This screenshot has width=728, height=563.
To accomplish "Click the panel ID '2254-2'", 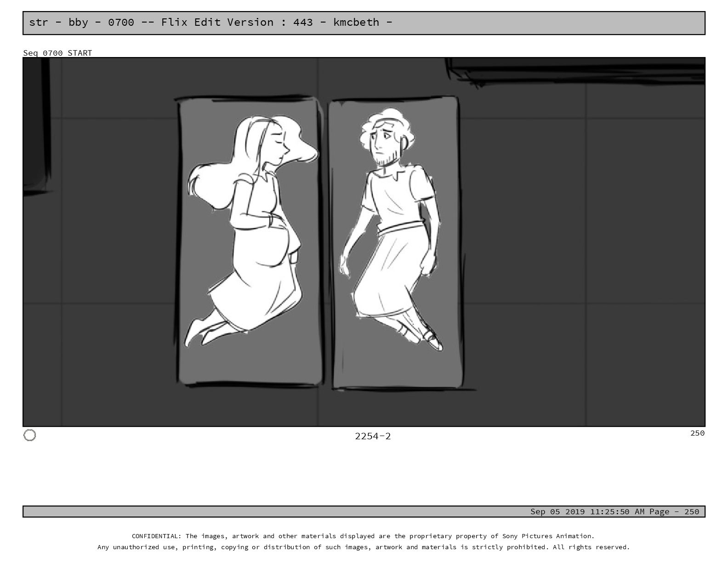I will [373, 436].
